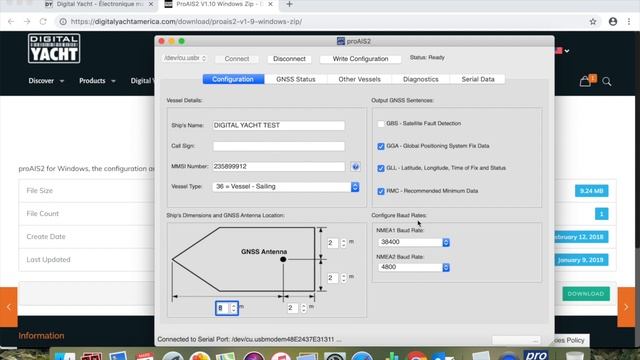Open the Chrome profile icon

tap(613, 22)
